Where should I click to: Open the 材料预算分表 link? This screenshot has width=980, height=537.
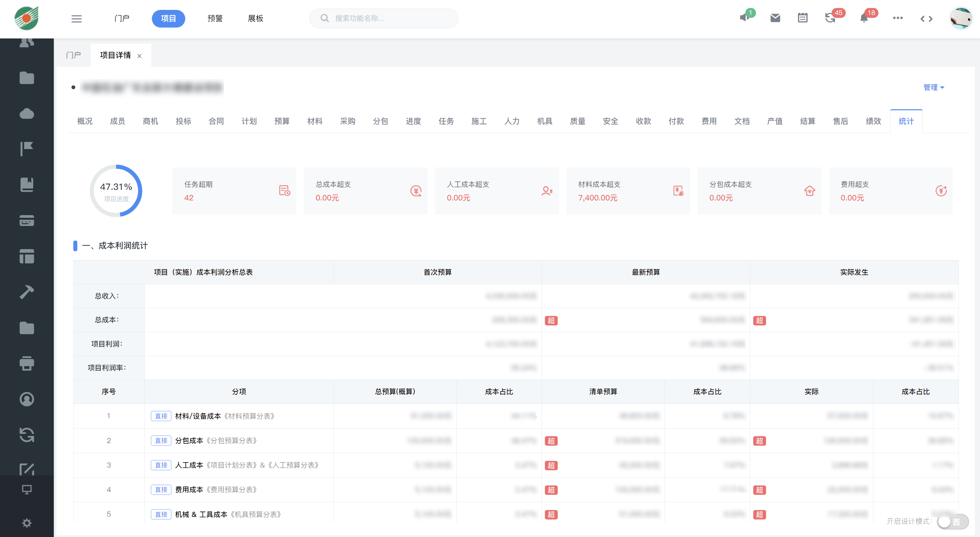click(x=250, y=416)
